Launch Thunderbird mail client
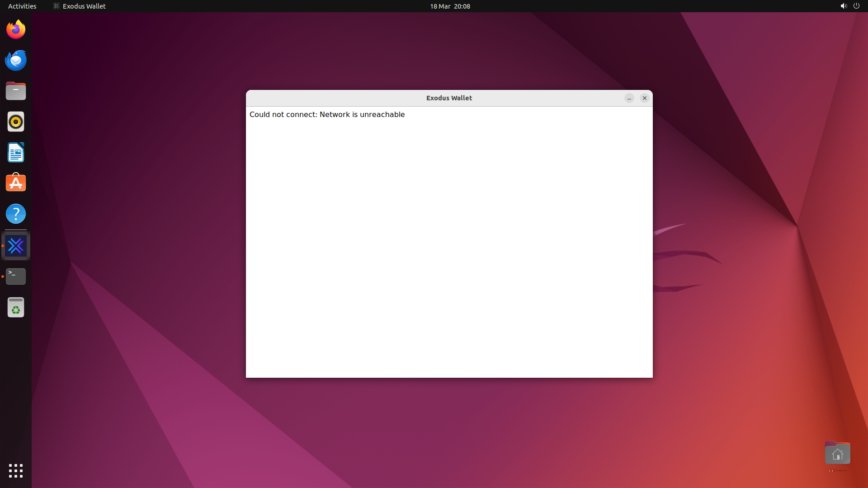Screen dimensions: 868x488 [x=16, y=61]
